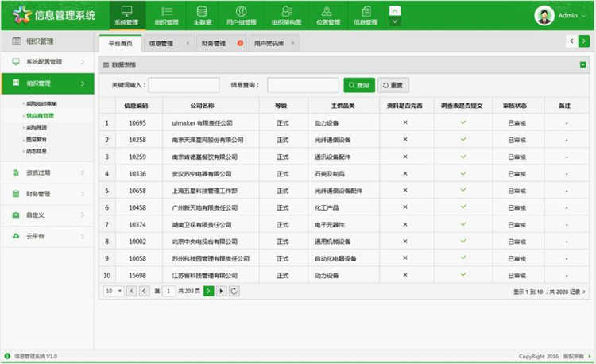Collapse data table panel with green corner icon
Screen dimensions: 596x364
(x=582, y=64)
